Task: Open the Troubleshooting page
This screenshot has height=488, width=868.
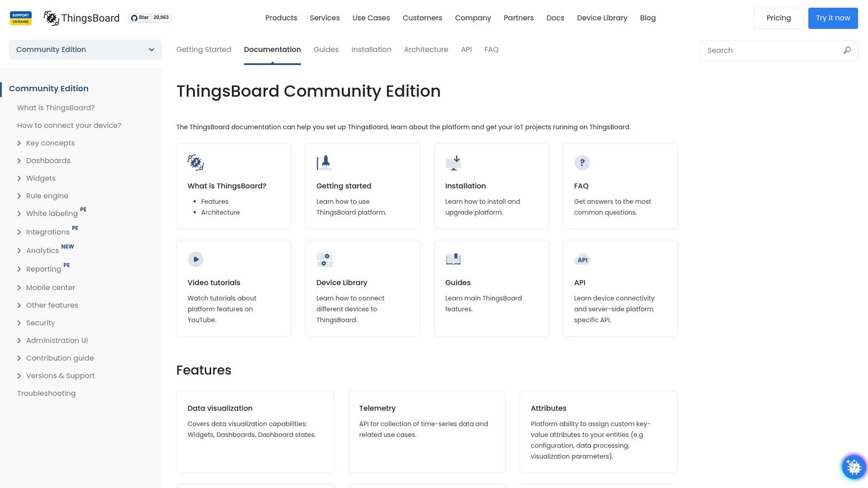Action: coord(46,393)
